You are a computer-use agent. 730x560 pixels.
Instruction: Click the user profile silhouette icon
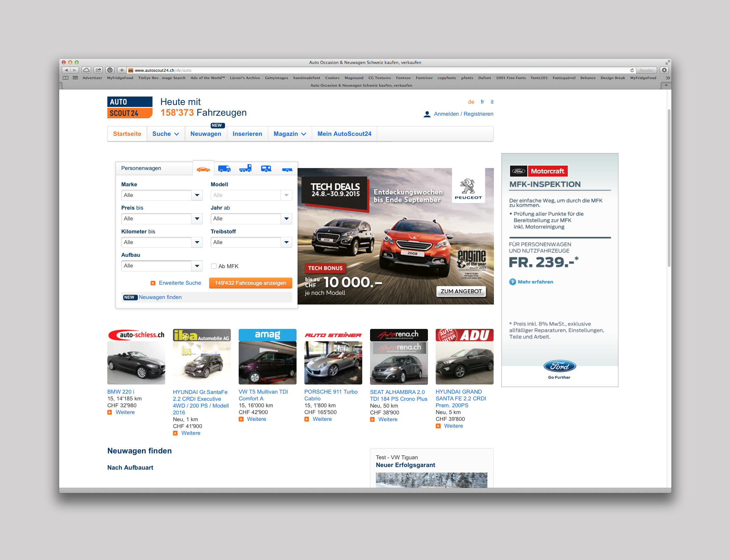pyautogui.click(x=427, y=114)
